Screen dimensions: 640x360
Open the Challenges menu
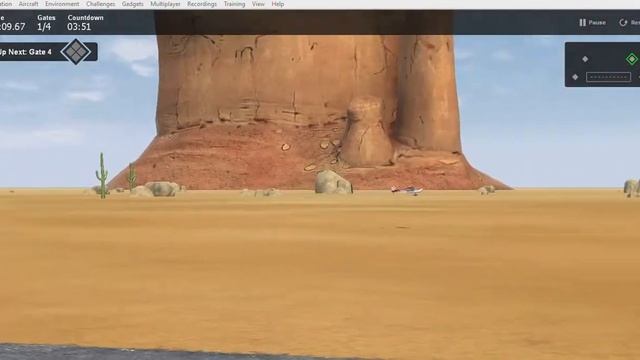point(100,4)
